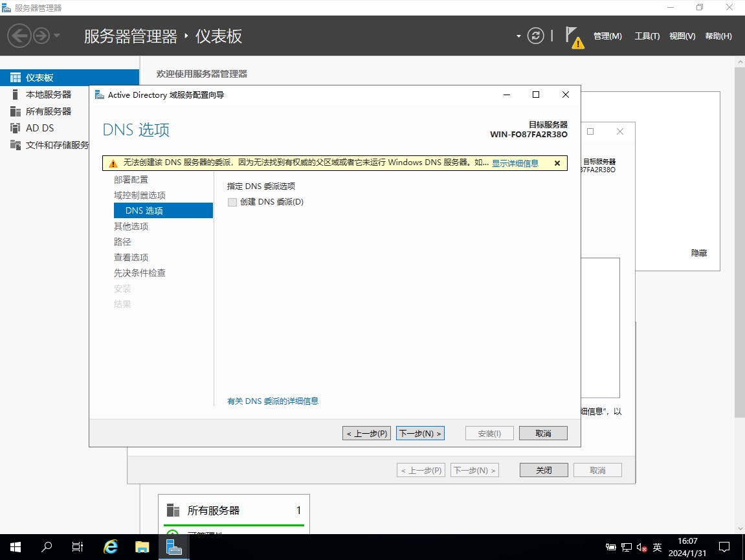This screenshot has width=745, height=560.
Task: Click the refresh icon in header
Action: tap(535, 36)
